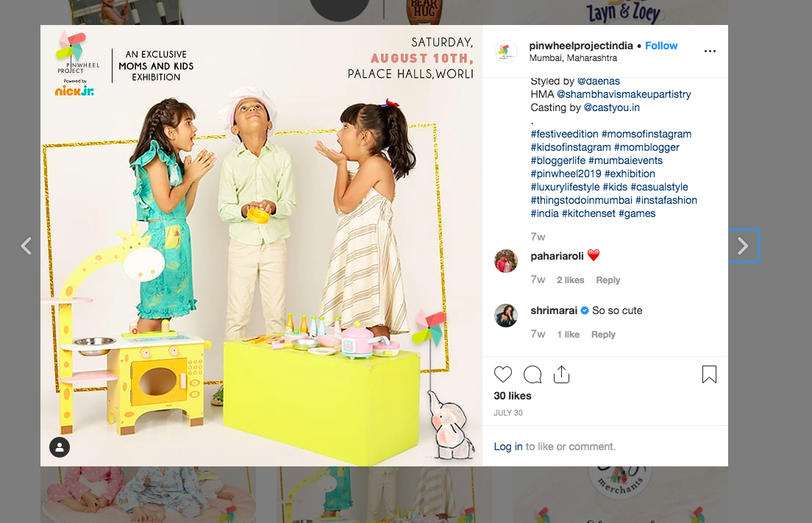Share post using upload arrow icon
812x523 pixels.
point(561,374)
